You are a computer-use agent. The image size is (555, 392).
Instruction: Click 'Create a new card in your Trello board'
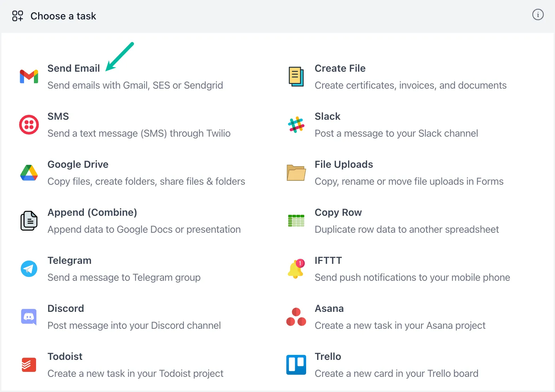(397, 373)
